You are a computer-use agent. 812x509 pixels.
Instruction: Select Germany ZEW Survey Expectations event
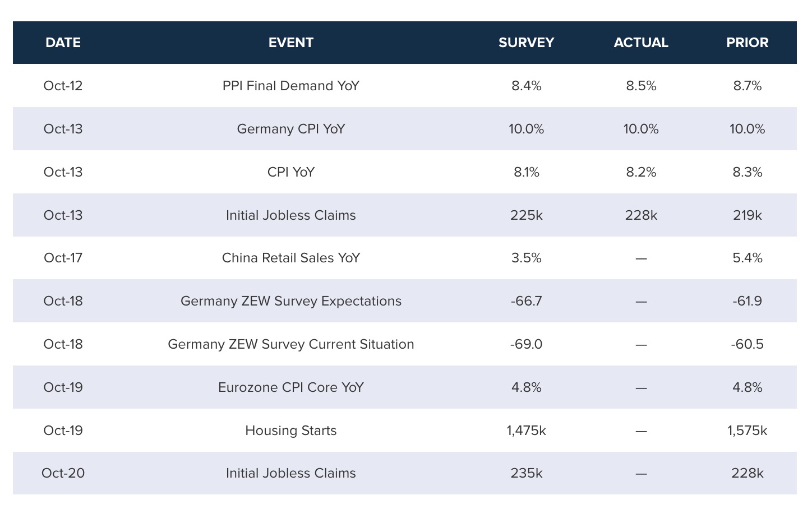(x=290, y=301)
